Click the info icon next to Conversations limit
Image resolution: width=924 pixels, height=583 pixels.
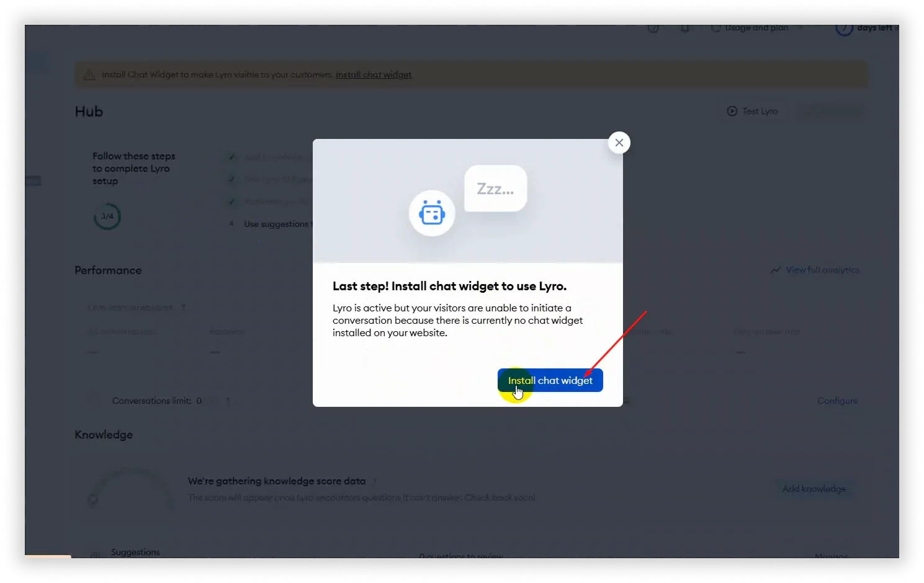click(228, 401)
